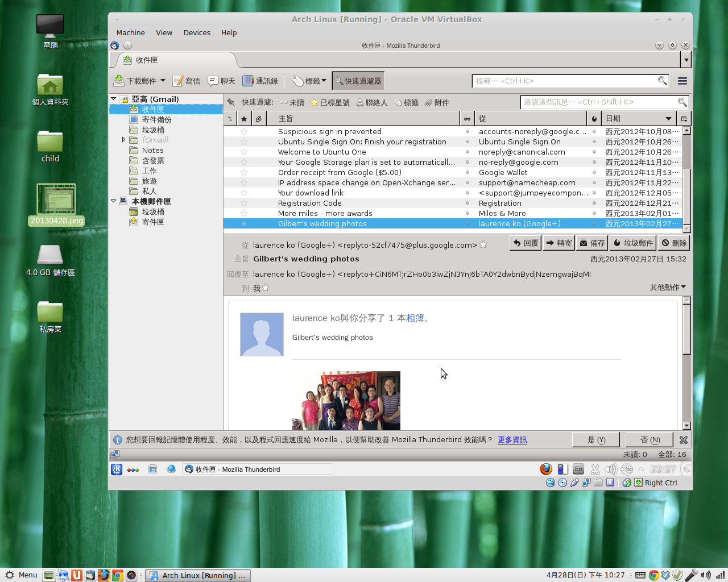Open the 更多資訊 more info link
The image size is (728, 582).
pyautogui.click(x=512, y=440)
